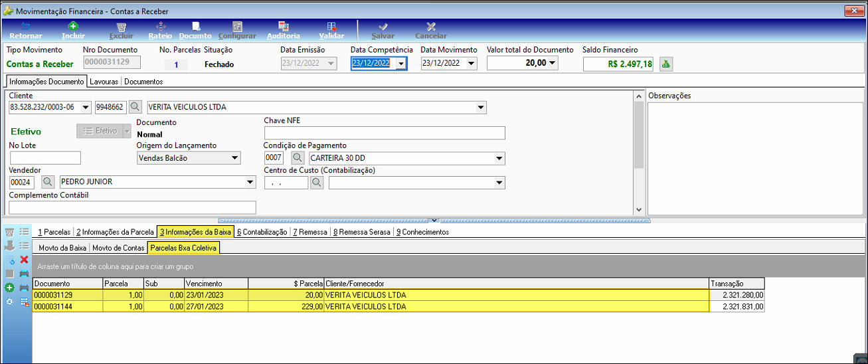This screenshot has height=364, width=868.
Task: Switch to the Documentos tab
Action: coord(143,82)
